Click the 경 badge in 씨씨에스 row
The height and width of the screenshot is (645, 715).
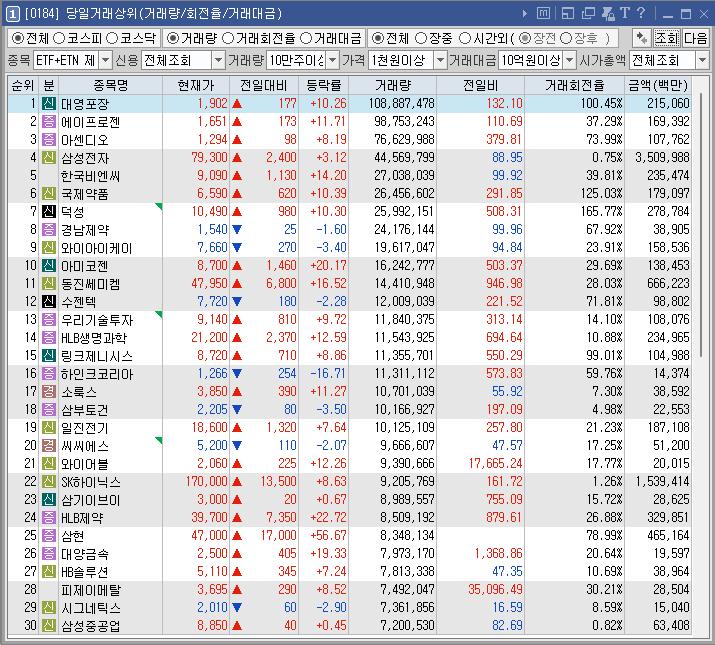click(x=49, y=445)
